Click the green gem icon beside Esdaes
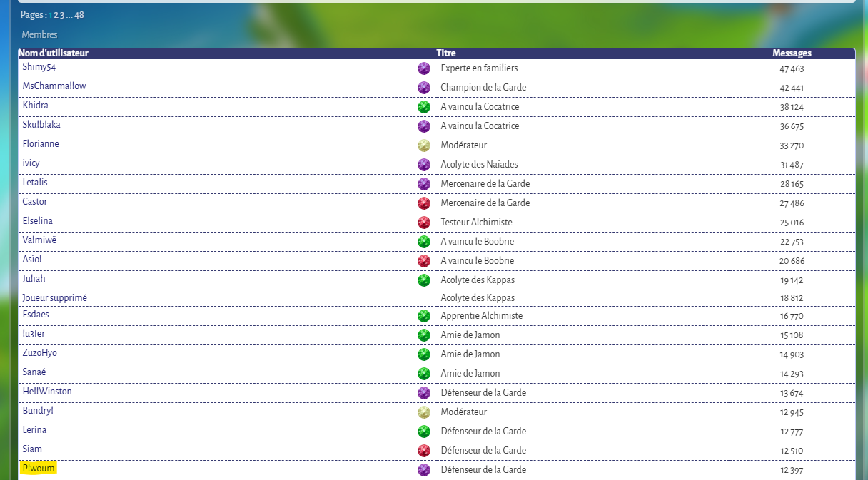The height and width of the screenshot is (480, 868). click(424, 316)
